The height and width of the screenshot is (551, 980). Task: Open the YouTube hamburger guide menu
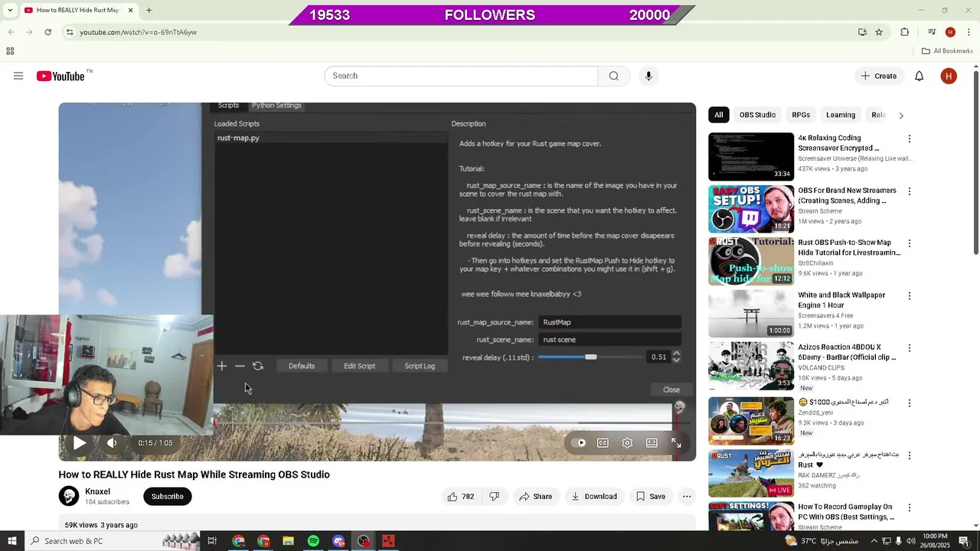pyautogui.click(x=18, y=76)
